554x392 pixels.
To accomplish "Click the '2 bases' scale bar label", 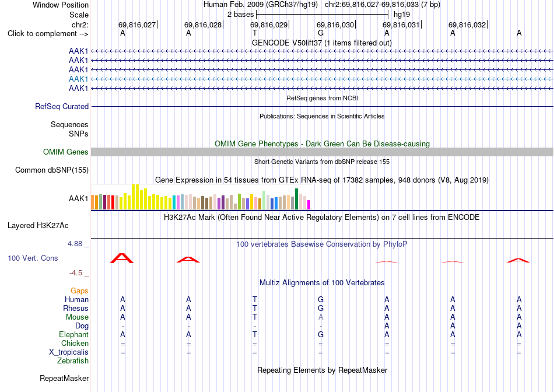I will point(241,15).
